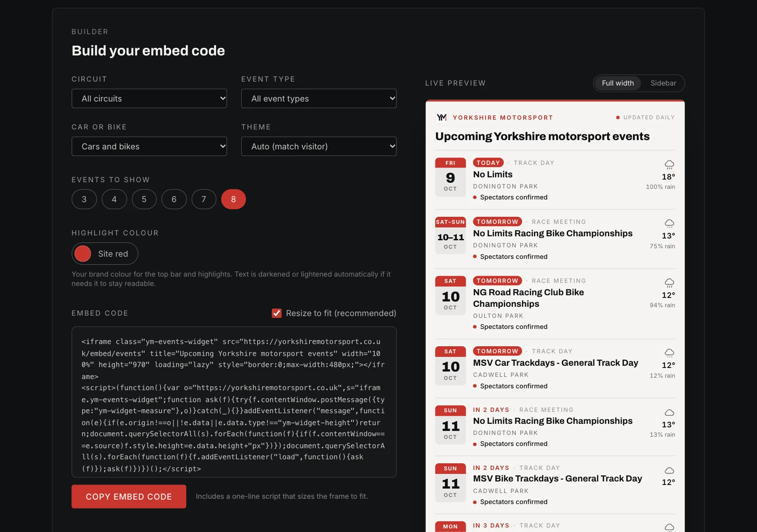
Task: Select 5 events to show
Action: (x=144, y=199)
